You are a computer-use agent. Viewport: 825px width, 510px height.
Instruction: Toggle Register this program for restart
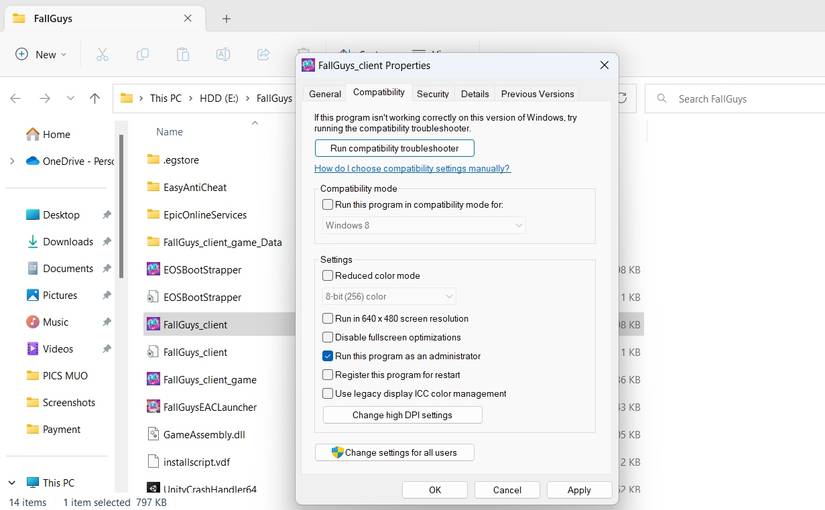coord(327,375)
